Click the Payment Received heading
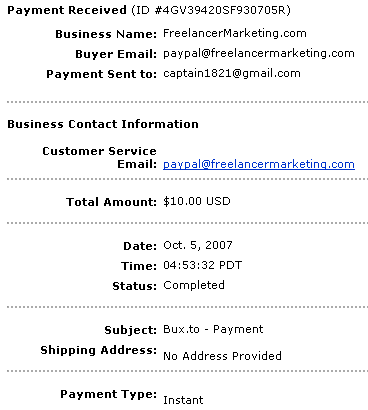The width and height of the screenshot is (368, 410). click(67, 10)
